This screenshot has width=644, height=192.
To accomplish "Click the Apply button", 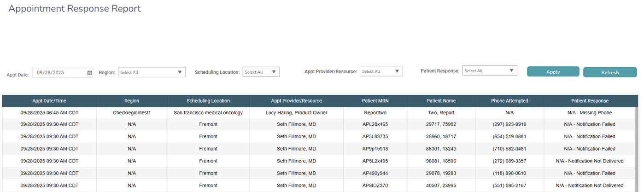I will point(553,72).
